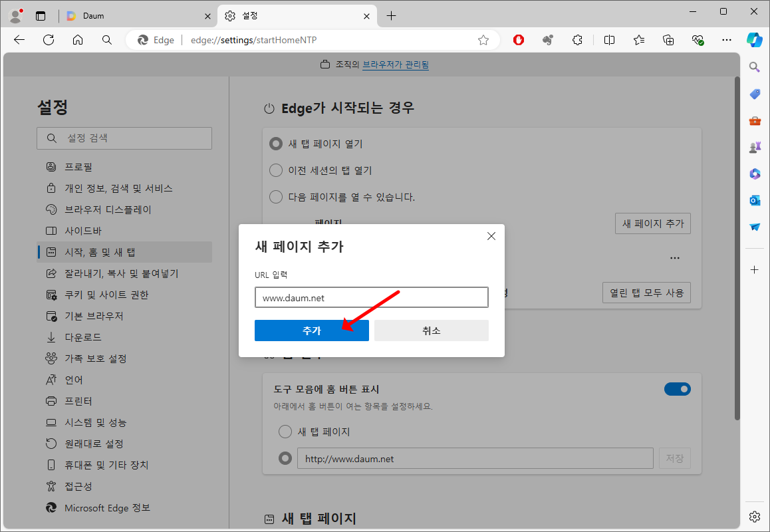
Task: Open sidebar Drop paper plane icon
Action: 755,227
